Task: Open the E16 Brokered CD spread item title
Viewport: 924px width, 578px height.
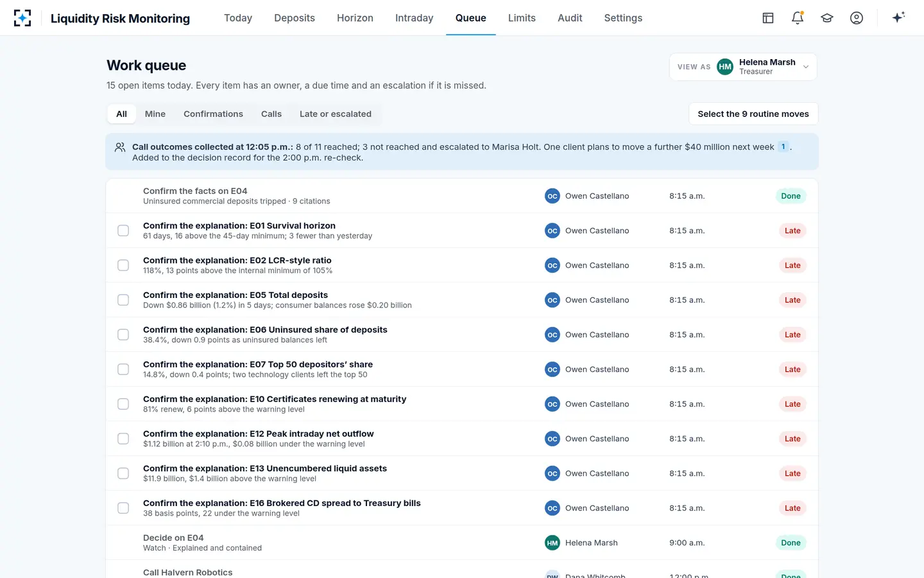Action: point(282,503)
